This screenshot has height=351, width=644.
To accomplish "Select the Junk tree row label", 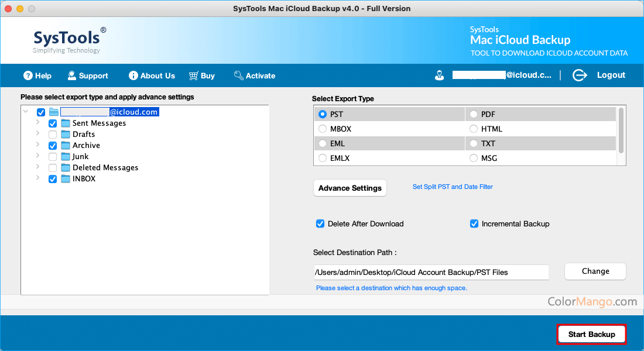I will 81,156.
